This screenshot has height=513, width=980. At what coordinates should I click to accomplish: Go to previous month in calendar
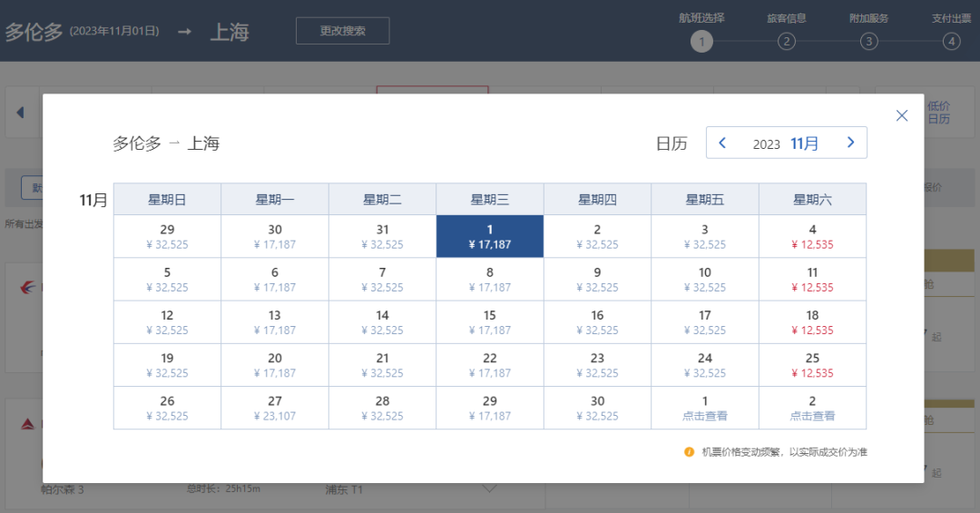click(x=722, y=143)
